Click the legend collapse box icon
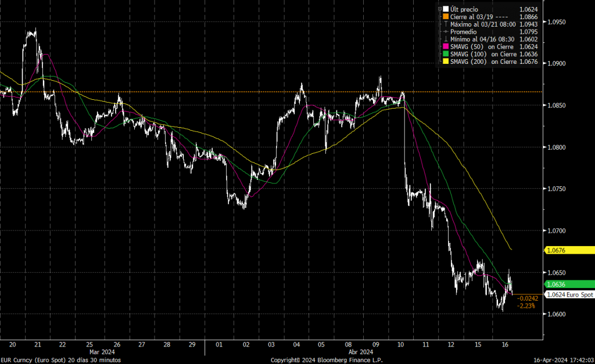 439,9
